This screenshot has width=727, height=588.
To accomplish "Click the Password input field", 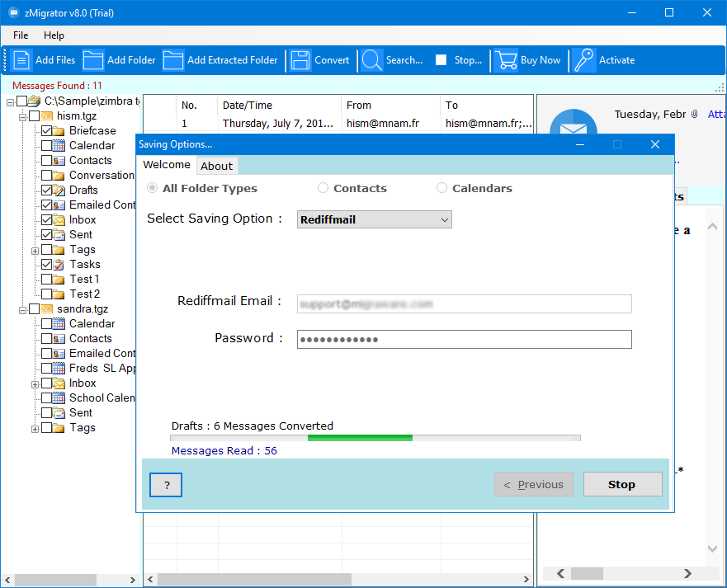I will pyautogui.click(x=464, y=340).
